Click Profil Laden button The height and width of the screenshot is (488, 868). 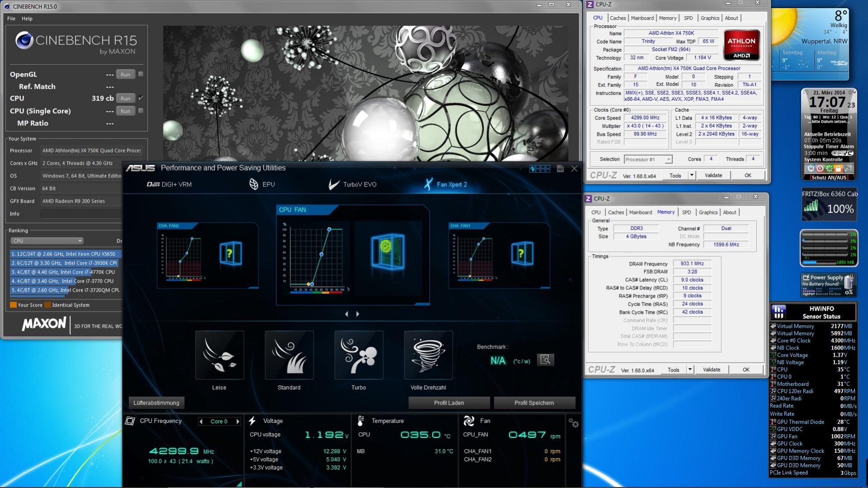point(449,403)
